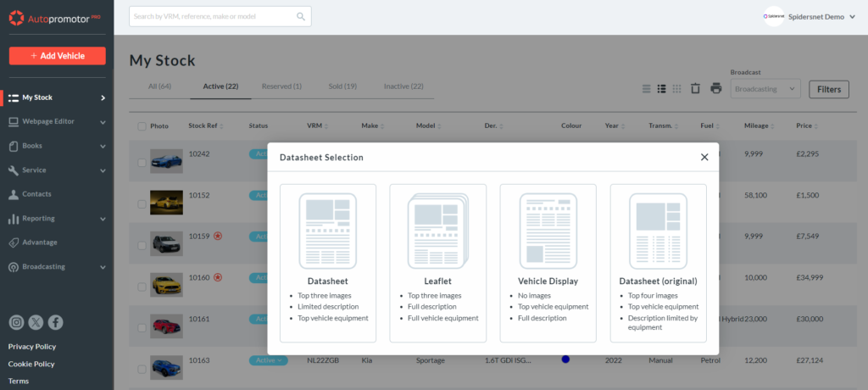This screenshot has height=390, width=868.
Task: Click the trash delete icon
Action: (x=695, y=89)
